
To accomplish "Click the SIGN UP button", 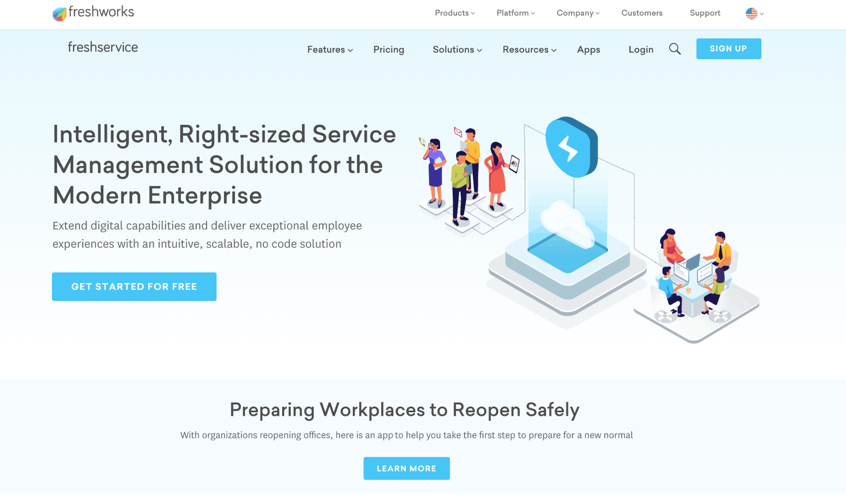I will [728, 49].
